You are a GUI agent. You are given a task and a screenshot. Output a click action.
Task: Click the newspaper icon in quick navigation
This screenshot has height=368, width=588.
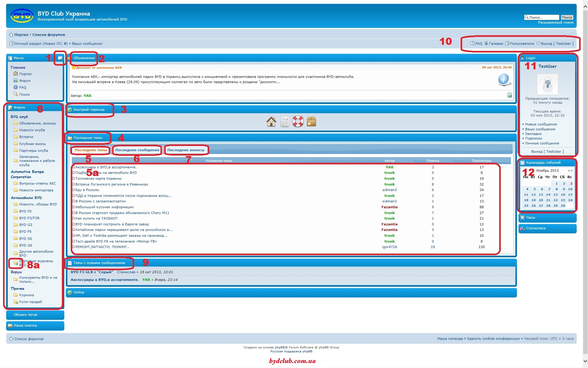coord(285,122)
